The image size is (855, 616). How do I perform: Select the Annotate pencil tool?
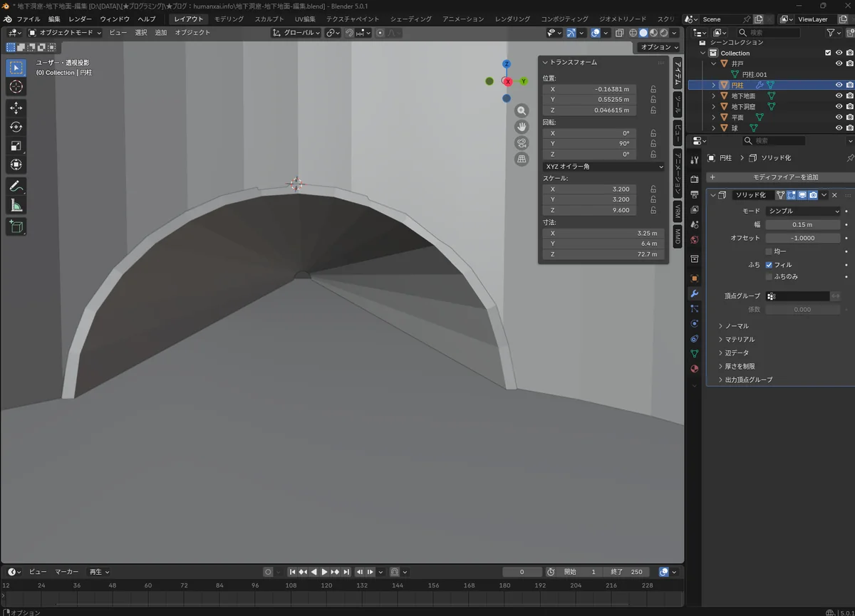(16, 187)
